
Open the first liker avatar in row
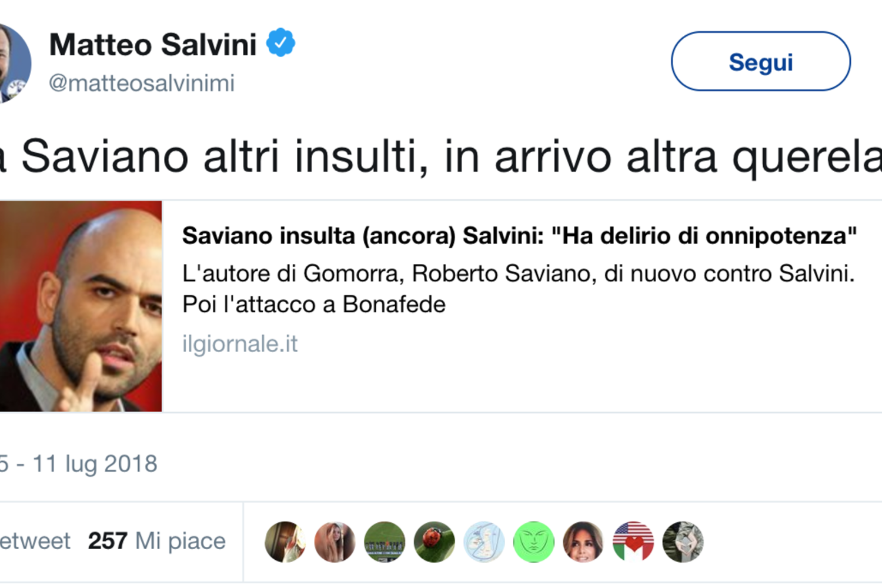coord(285,542)
